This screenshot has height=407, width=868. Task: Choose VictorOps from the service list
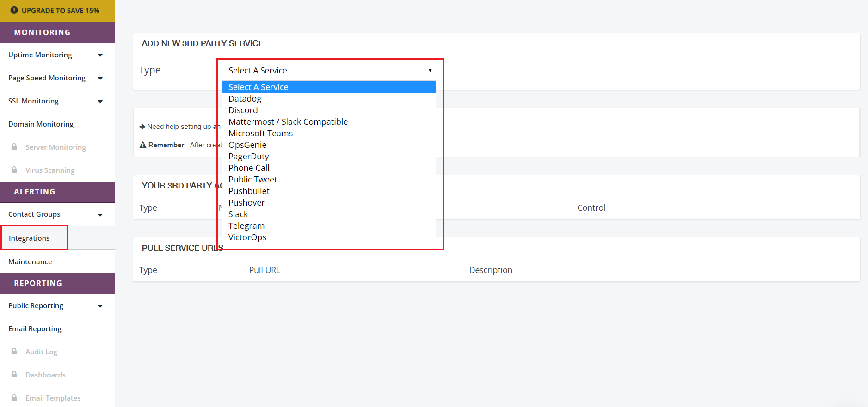(329, 237)
